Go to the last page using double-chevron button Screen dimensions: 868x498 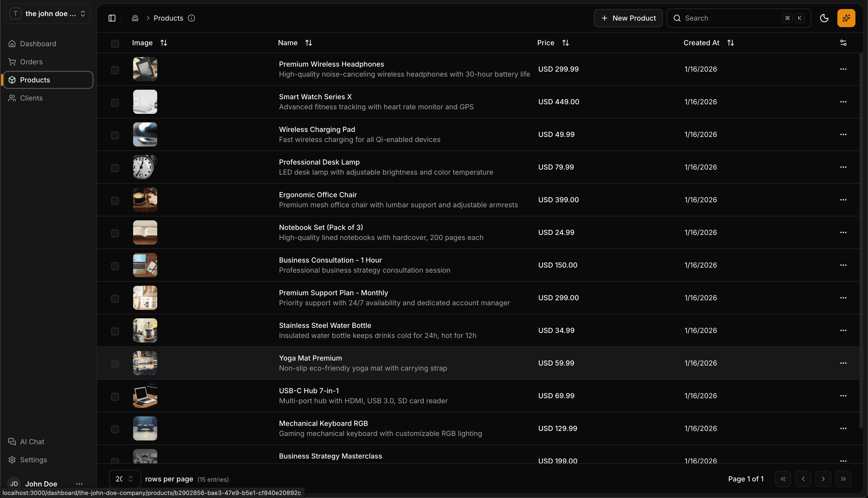pos(843,479)
